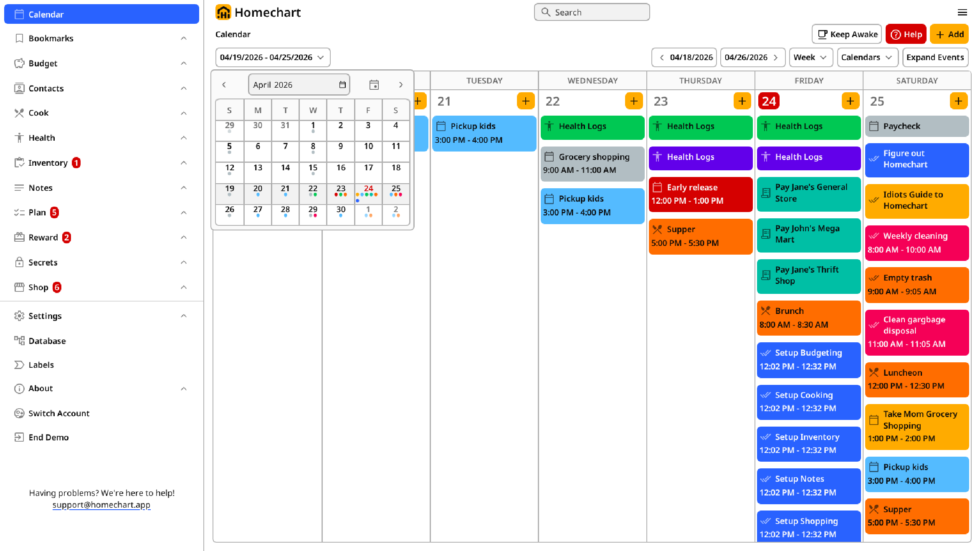The height and width of the screenshot is (551, 980).
Task: Go to previous month in date picker
Action: point(224,85)
